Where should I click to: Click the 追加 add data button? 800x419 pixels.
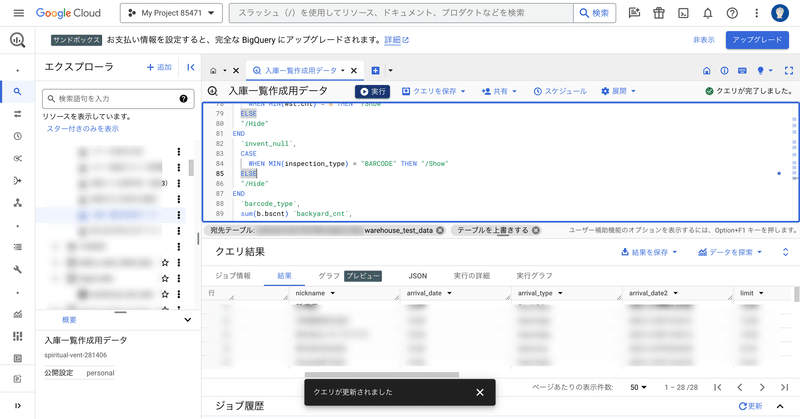(x=159, y=67)
